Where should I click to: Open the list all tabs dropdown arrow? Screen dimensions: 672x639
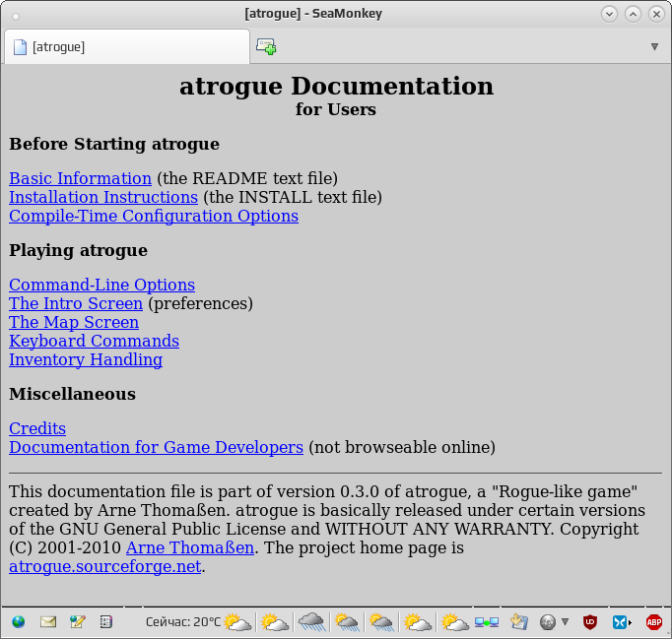(x=654, y=46)
